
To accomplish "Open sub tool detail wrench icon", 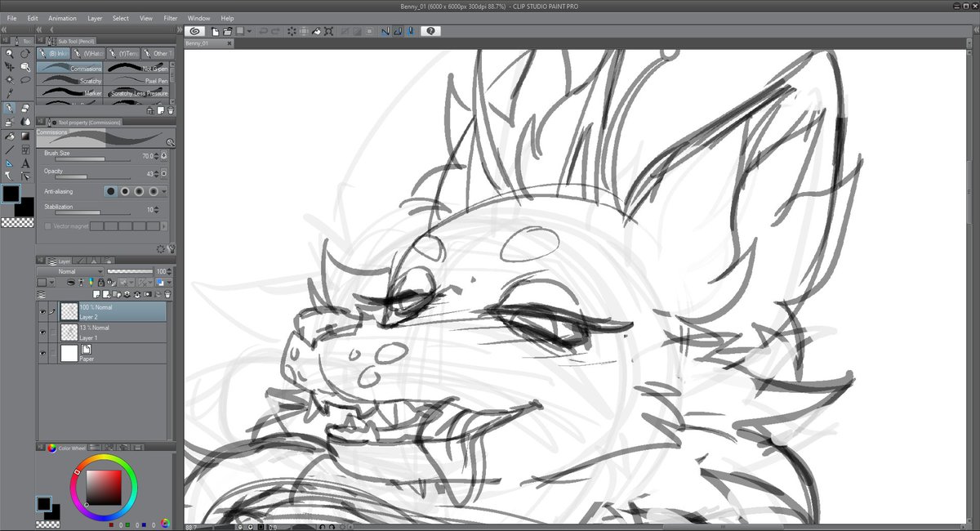I will (171, 248).
